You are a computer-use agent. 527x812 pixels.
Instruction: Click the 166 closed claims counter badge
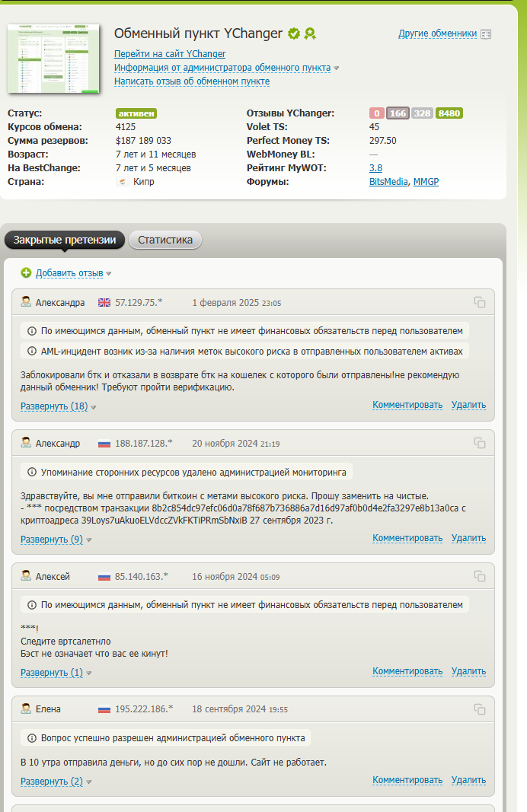point(398,113)
